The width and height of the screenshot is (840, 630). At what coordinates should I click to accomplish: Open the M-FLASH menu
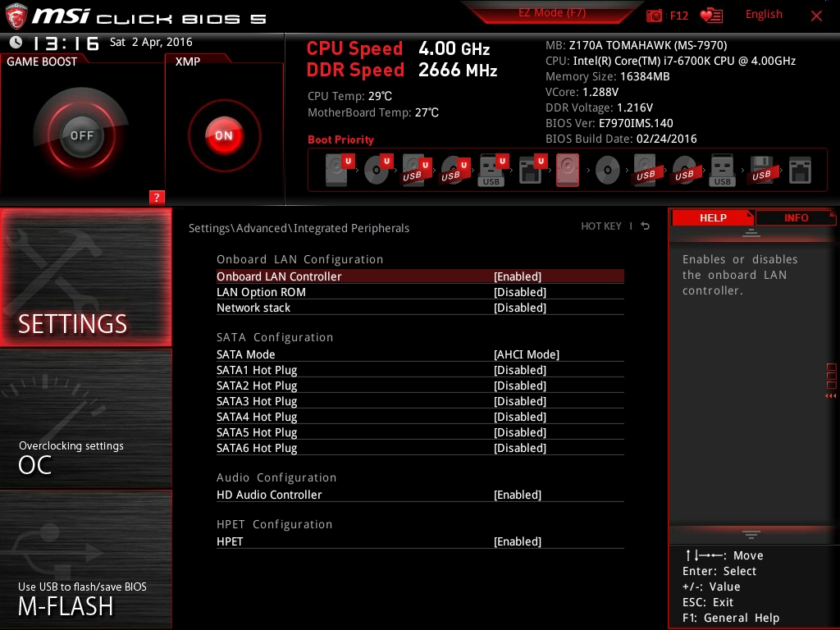point(86,559)
